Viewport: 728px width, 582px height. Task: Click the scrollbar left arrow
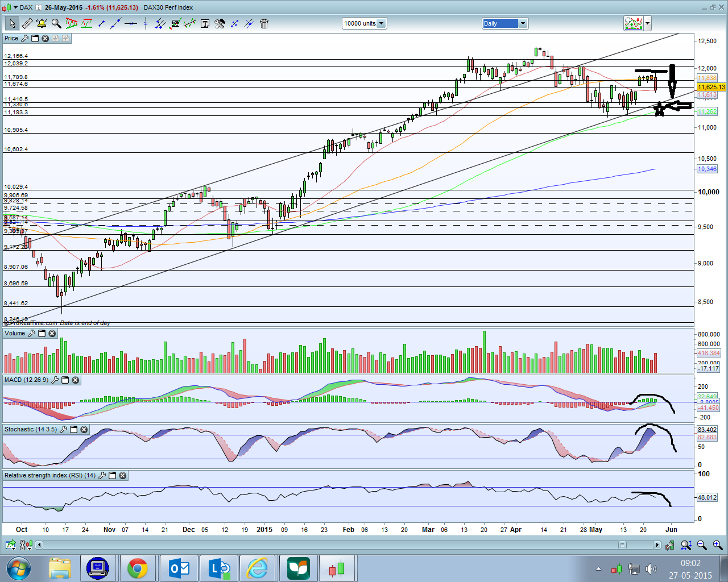coord(39,545)
